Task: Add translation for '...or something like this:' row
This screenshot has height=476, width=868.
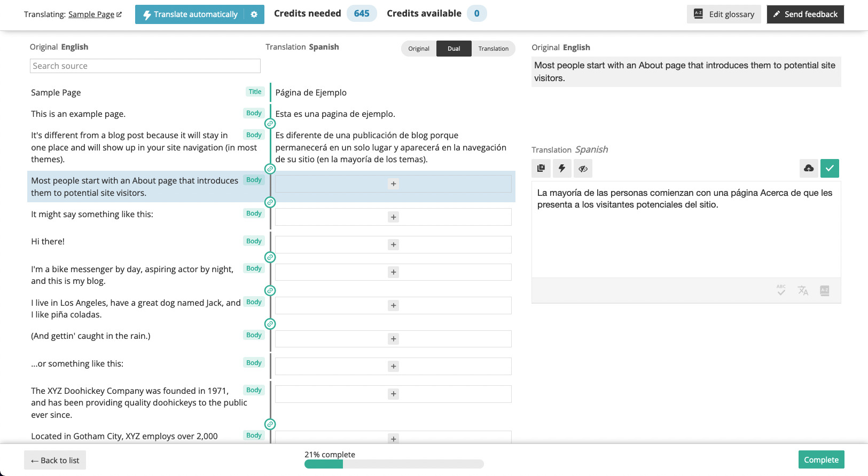Action: [393, 366]
